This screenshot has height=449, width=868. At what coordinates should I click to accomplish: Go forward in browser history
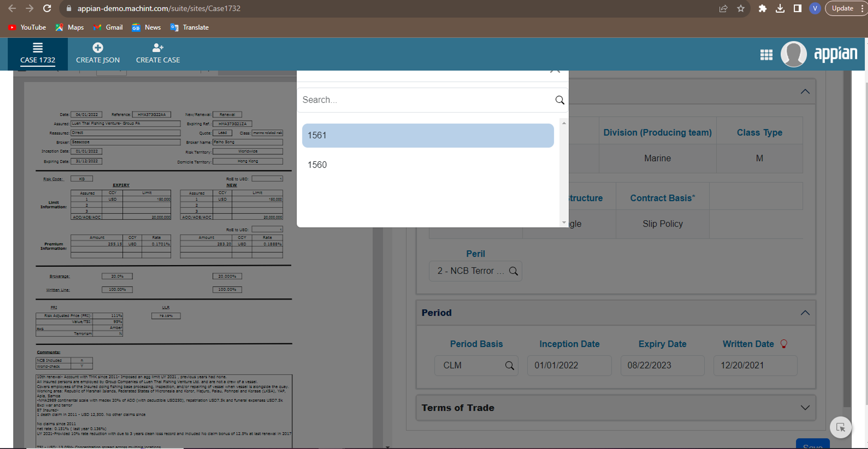(x=30, y=8)
